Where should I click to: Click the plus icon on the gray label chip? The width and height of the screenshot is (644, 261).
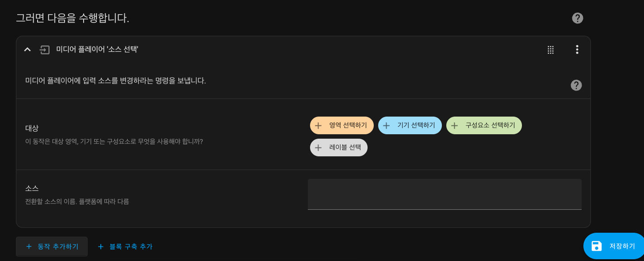point(318,148)
